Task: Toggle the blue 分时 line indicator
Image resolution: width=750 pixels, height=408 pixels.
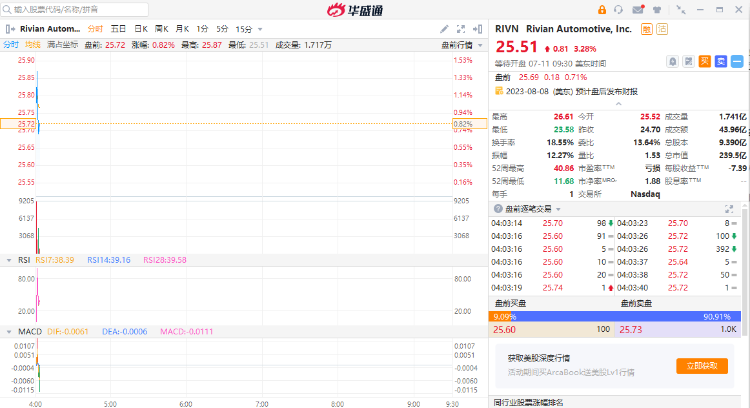Action: (x=11, y=45)
